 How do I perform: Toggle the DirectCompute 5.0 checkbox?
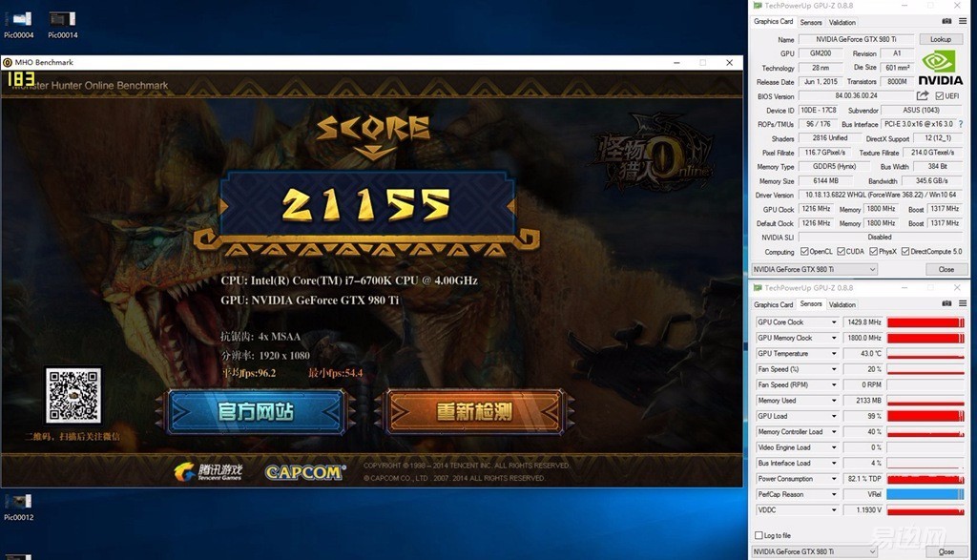point(905,252)
